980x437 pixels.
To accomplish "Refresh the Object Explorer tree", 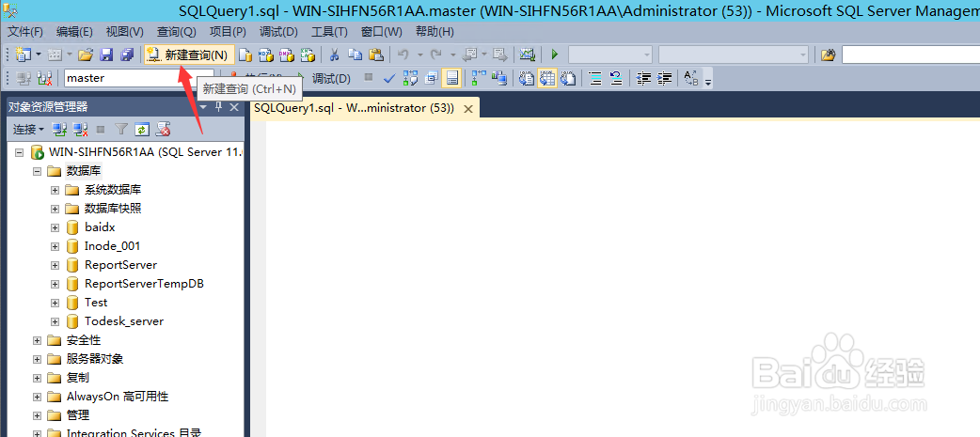I will point(143,130).
